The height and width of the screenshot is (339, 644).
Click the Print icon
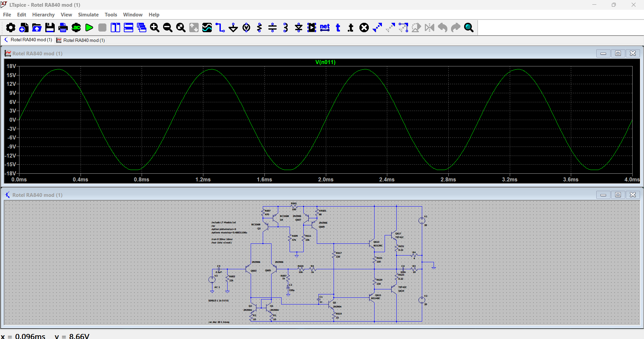63,27
